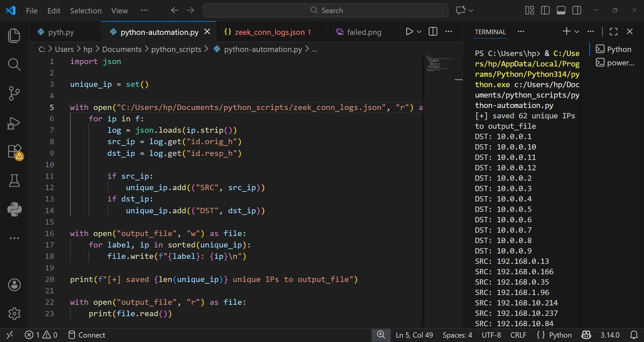Close python-automation.py tab
The height and width of the screenshot is (342, 644).
point(207,32)
